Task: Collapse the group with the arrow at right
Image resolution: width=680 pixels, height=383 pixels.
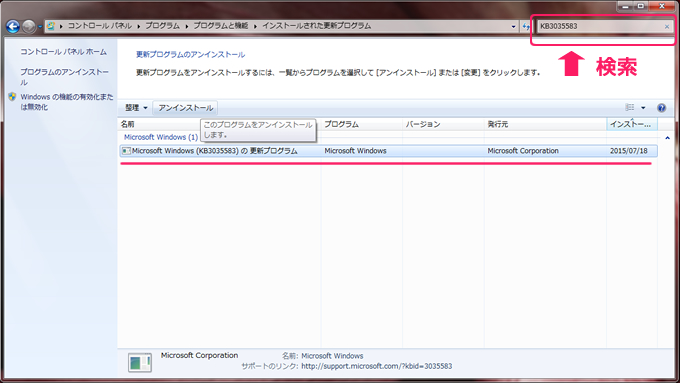Action: point(667,137)
